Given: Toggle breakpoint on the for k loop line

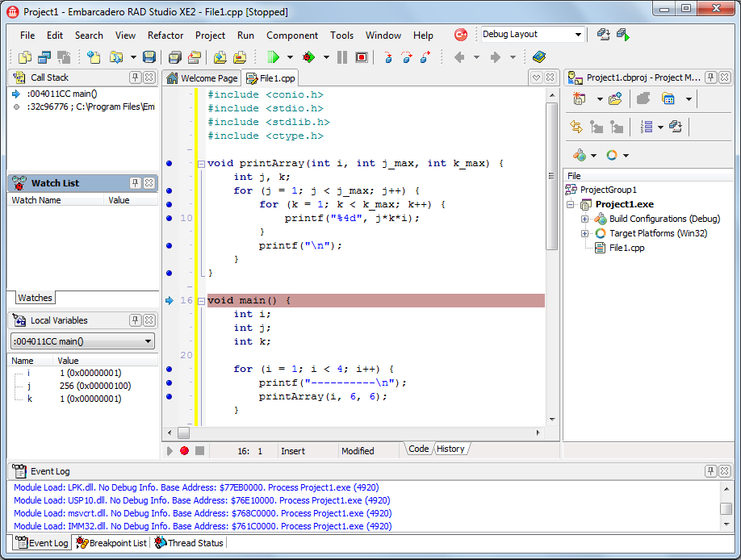Looking at the screenshot, I should tap(170, 205).
